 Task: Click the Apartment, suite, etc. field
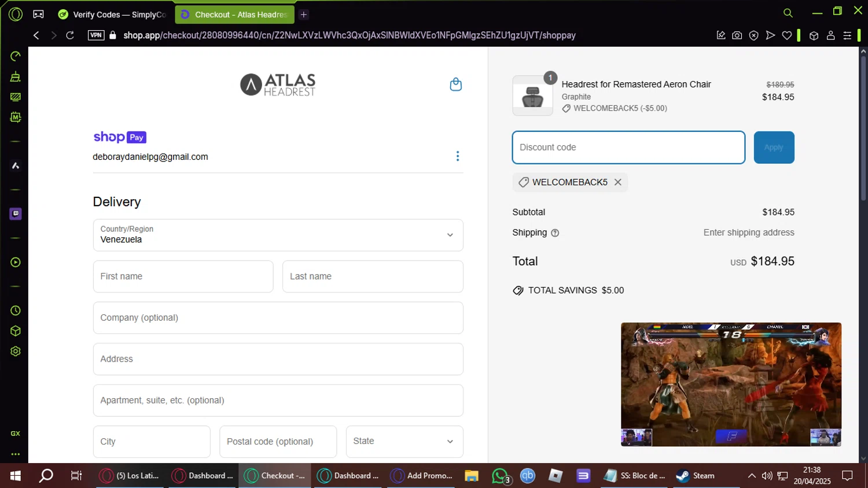[278, 400]
